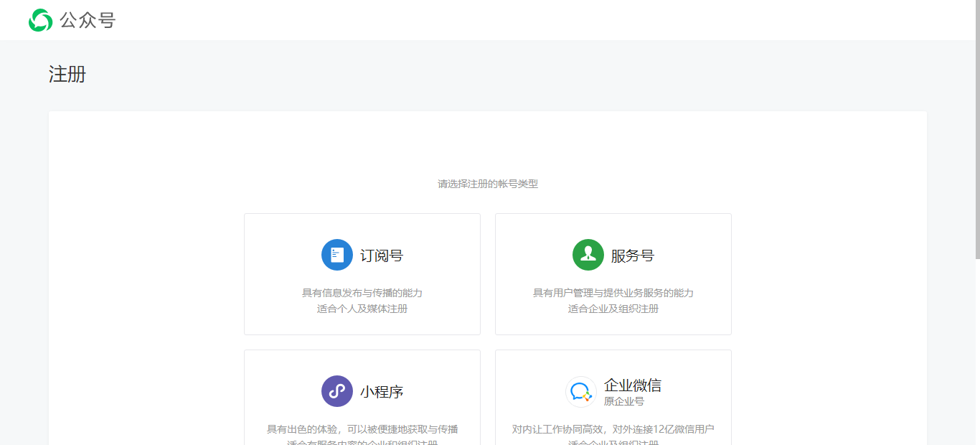This screenshot has width=980, height=445.
Task: Click text 具有用户管理与提供业务服务的能力
Action: point(613,293)
